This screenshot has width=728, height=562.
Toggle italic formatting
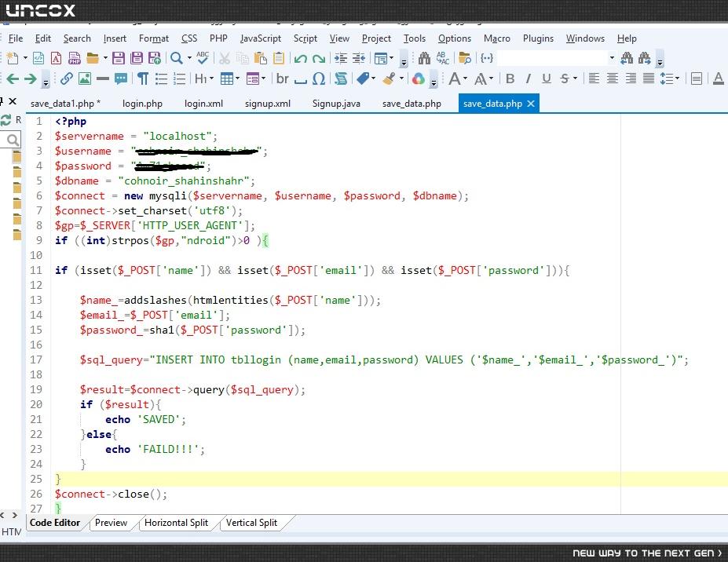pyautogui.click(x=529, y=78)
